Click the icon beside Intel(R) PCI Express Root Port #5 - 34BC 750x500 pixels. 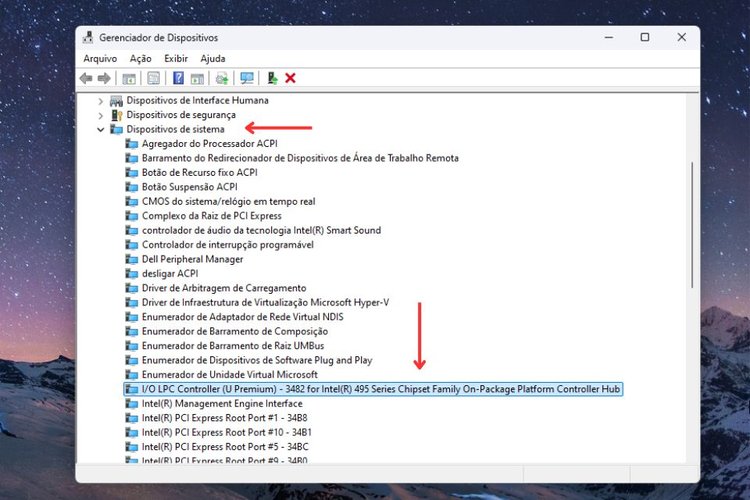[132, 447]
